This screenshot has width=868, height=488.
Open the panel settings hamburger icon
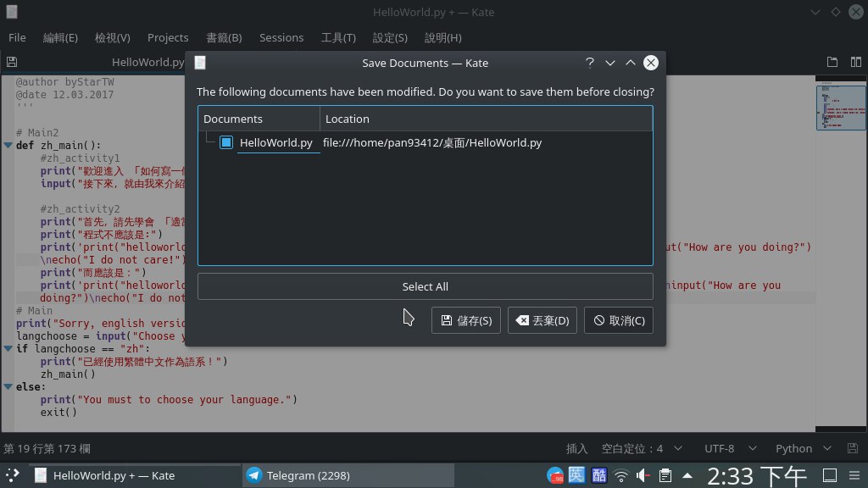click(854, 475)
